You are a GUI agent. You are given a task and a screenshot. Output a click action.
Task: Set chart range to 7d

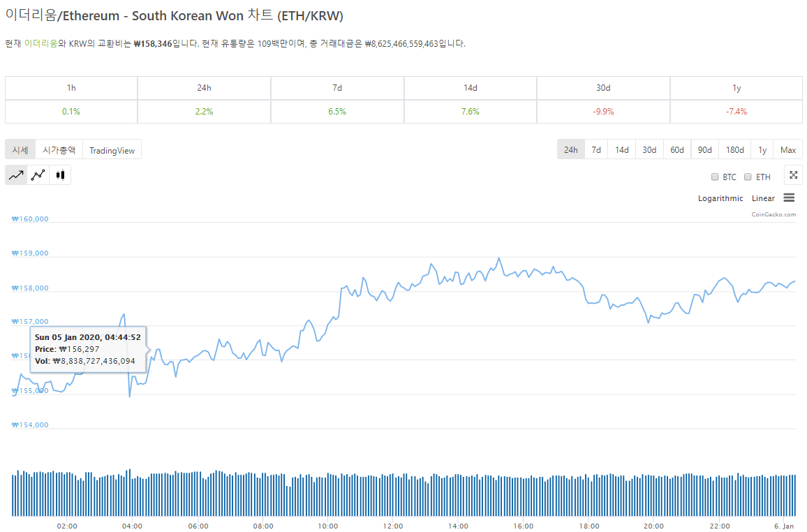click(x=596, y=150)
